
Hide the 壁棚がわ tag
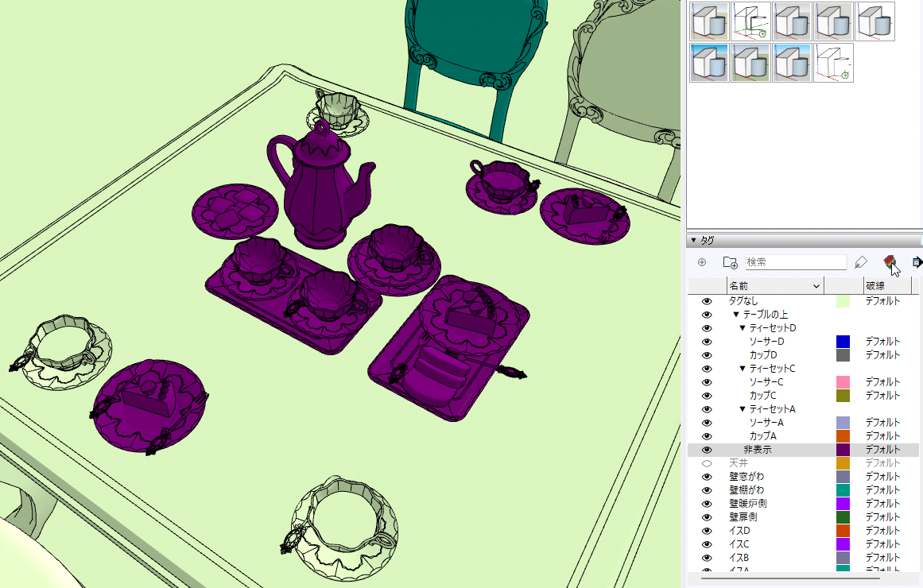(707, 490)
